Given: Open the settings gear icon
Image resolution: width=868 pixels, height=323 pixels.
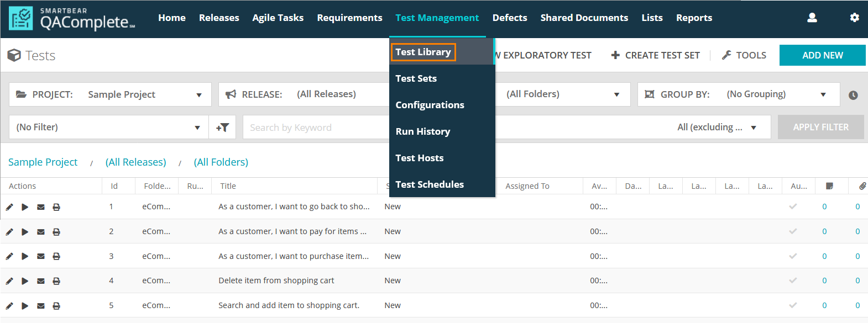Looking at the screenshot, I should coord(854,18).
